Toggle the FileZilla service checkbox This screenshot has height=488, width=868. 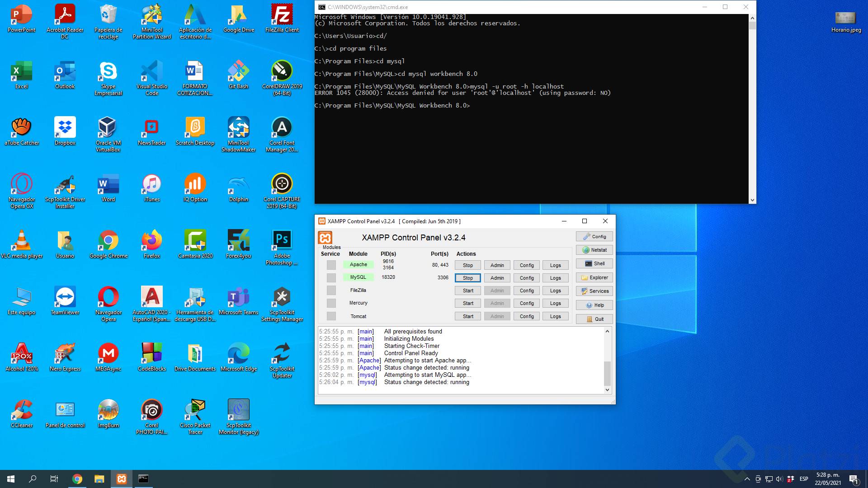[331, 291]
